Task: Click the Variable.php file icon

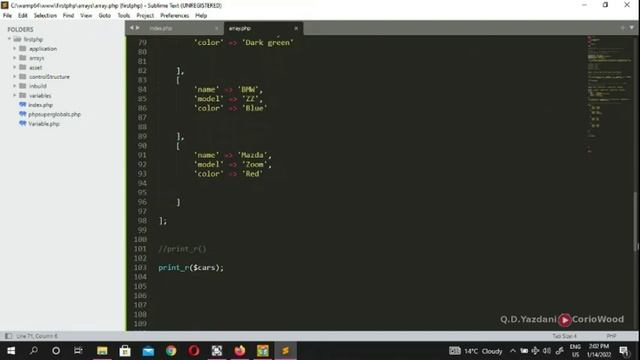Action: click(x=23, y=123)
